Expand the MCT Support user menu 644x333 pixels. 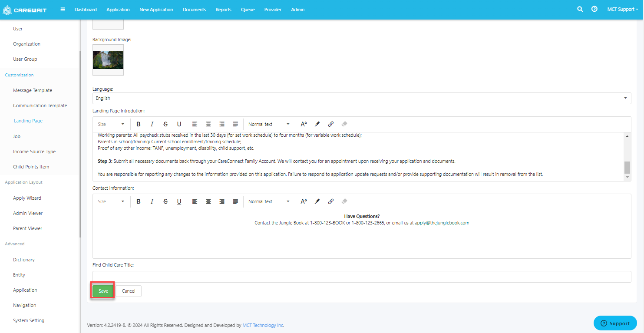pos(622,9)
